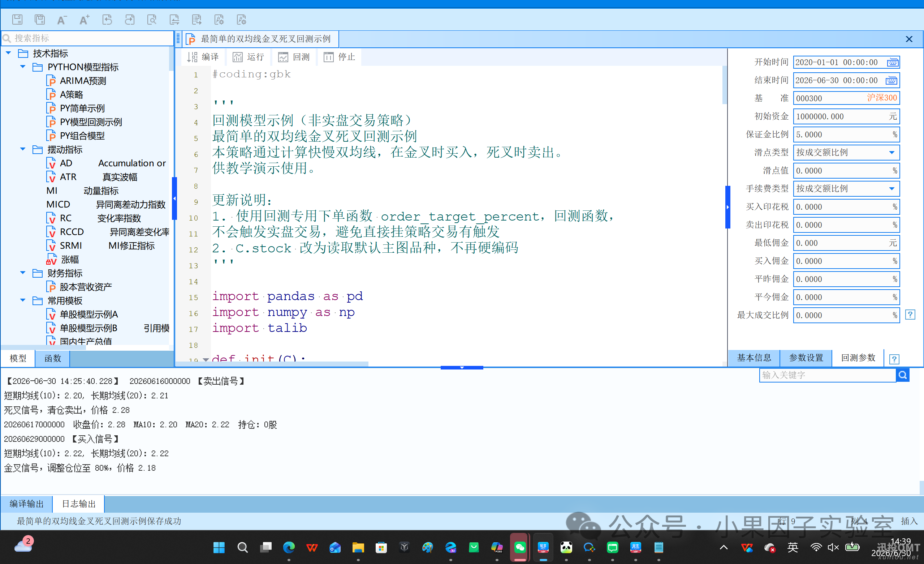924x564 pixels.
Task: Fold the def init code block arrow
Action: tap(206, 359)
